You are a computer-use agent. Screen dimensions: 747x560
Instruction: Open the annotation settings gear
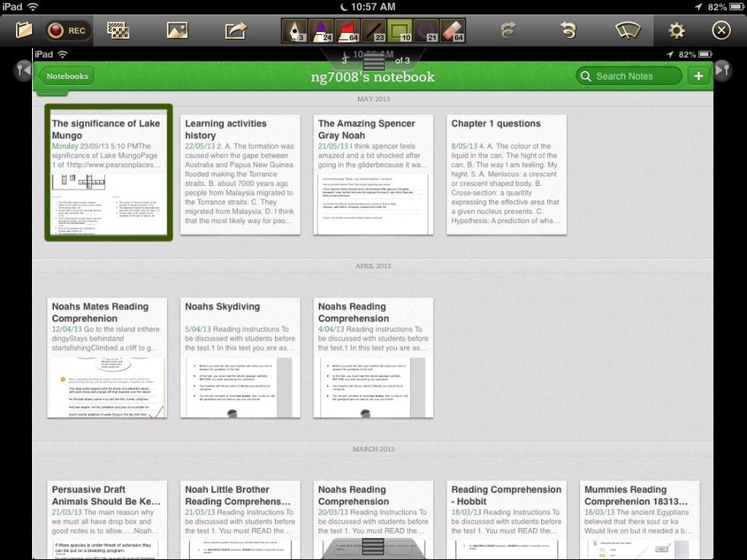point(676,30)
